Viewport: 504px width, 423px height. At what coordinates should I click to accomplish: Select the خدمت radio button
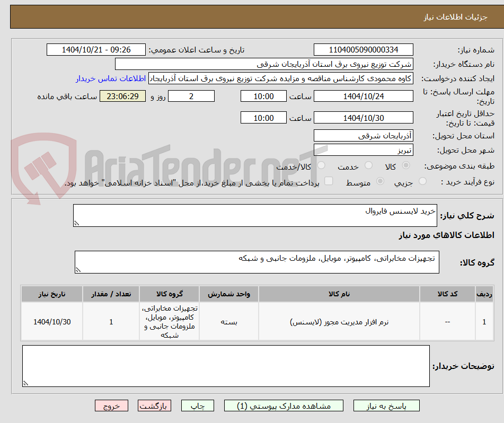click(368, 165)
